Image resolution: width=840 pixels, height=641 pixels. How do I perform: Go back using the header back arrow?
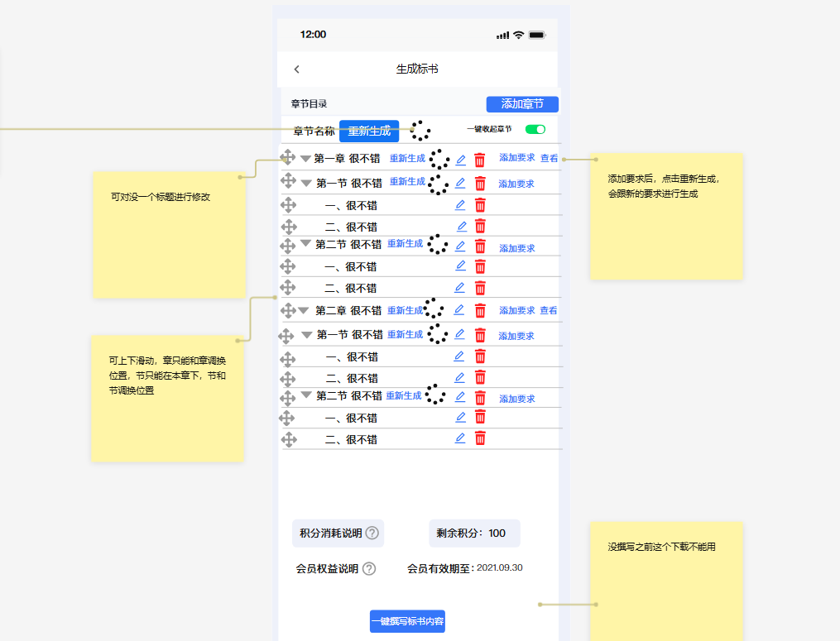[x=297, y=69]
